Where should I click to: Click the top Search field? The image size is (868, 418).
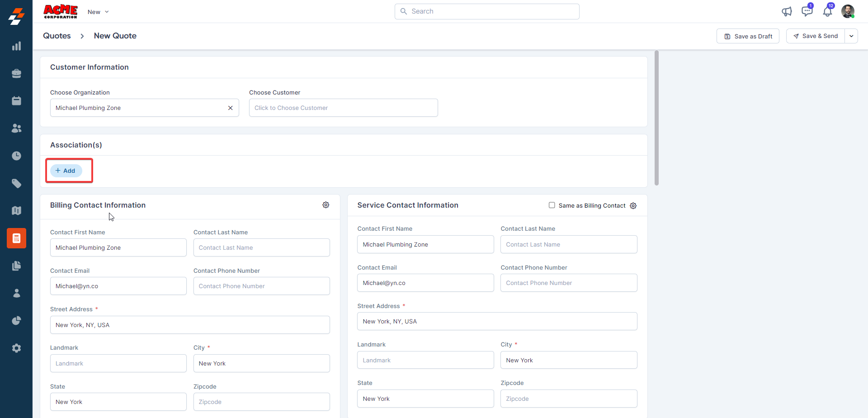click(x=487, y=11)
